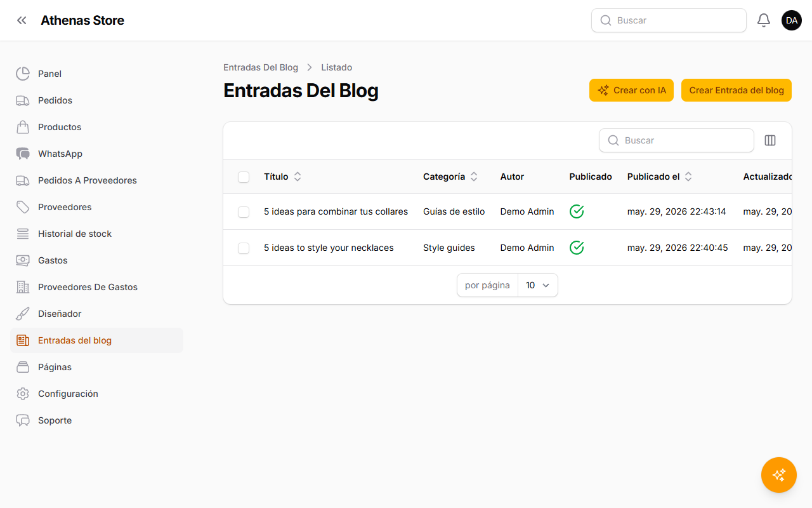This screenshot has width=812, height=508.
Task: Click Crear Entrada del blog button
Action: tap(737, 90)
